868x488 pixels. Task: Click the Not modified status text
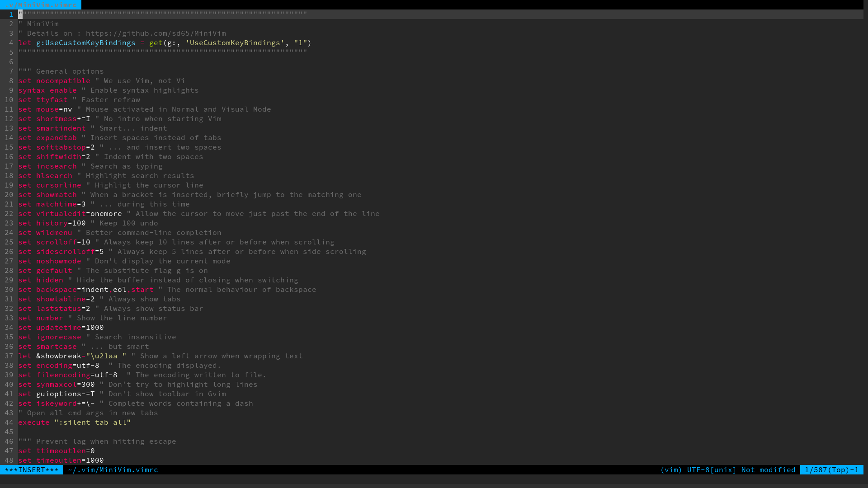coord(768,469)
